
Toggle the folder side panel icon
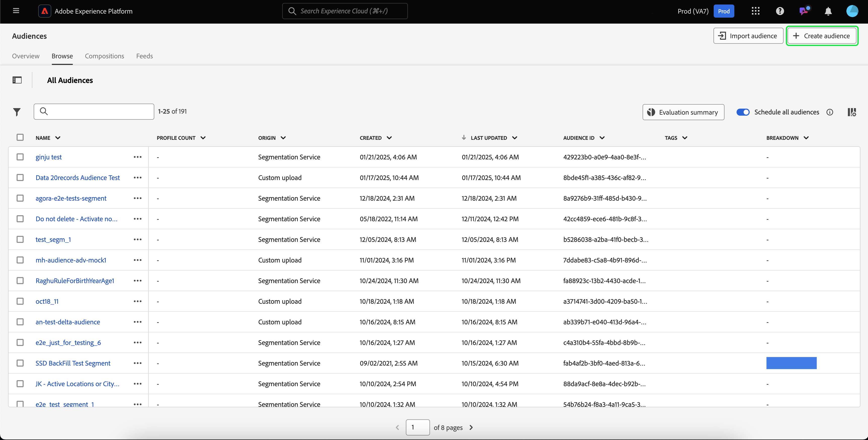pyautogui.click(x=17, y=80)
